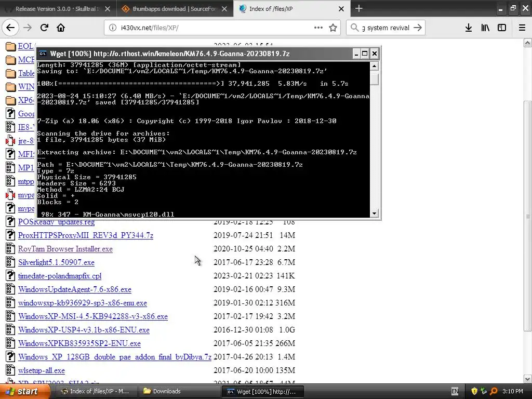
Task: Open the Windows Start menu
Action: point(25,392)
